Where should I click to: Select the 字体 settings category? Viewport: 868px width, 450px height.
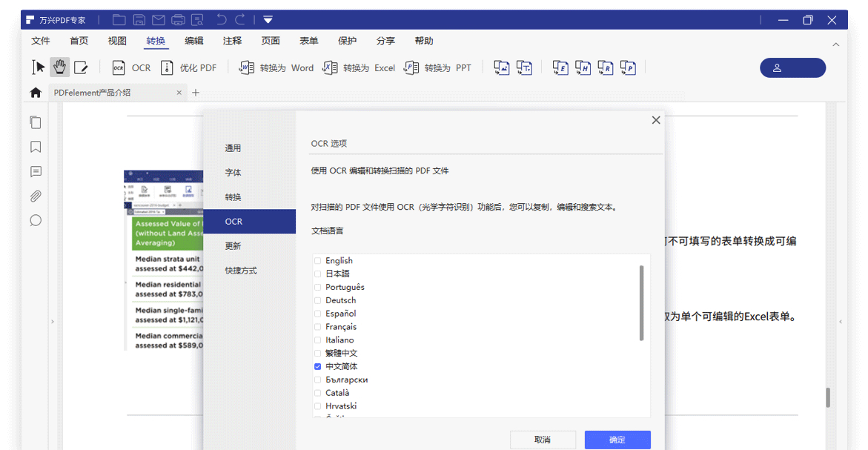232,172
